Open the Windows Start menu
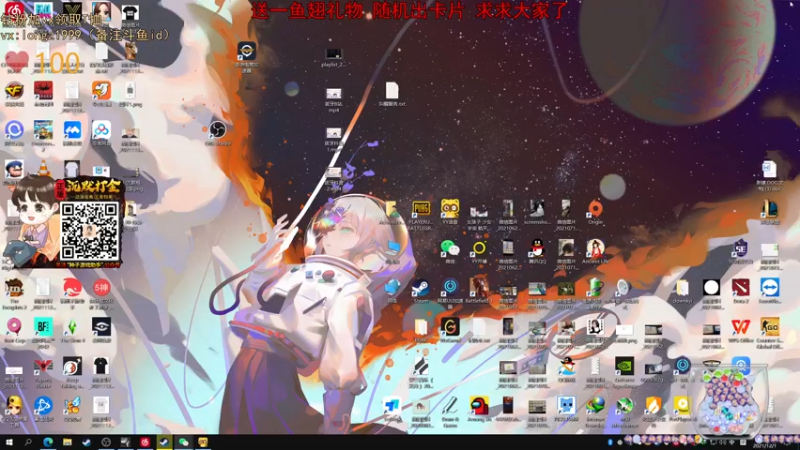The image size is (800, 450). (x=9, y=442)
